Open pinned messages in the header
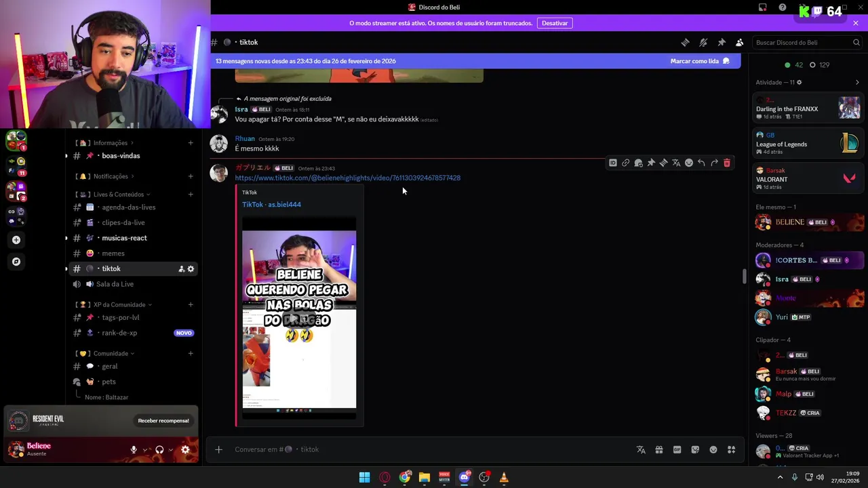This screenshot has width=868, height=488. coord(722,42)
